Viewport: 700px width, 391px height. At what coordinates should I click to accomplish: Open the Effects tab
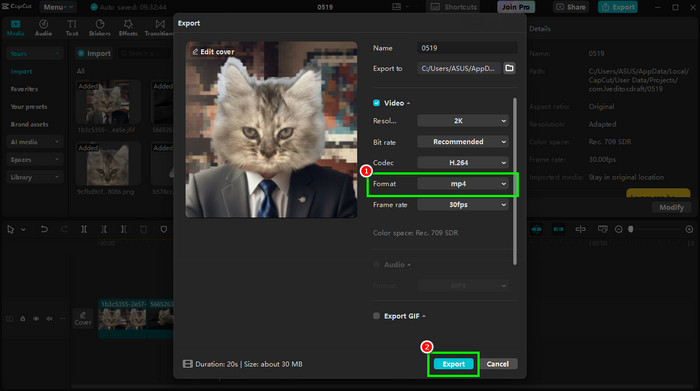pos(128,28)
